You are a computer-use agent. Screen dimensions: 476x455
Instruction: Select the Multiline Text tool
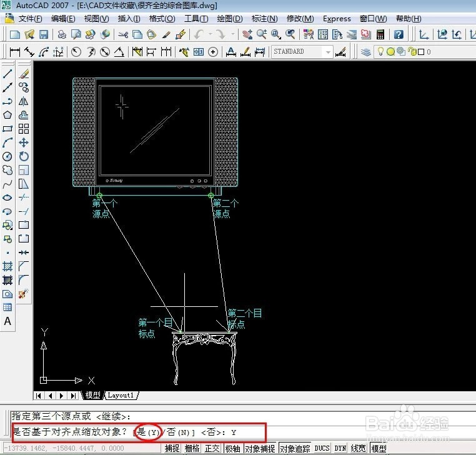(x=7, y=321)
